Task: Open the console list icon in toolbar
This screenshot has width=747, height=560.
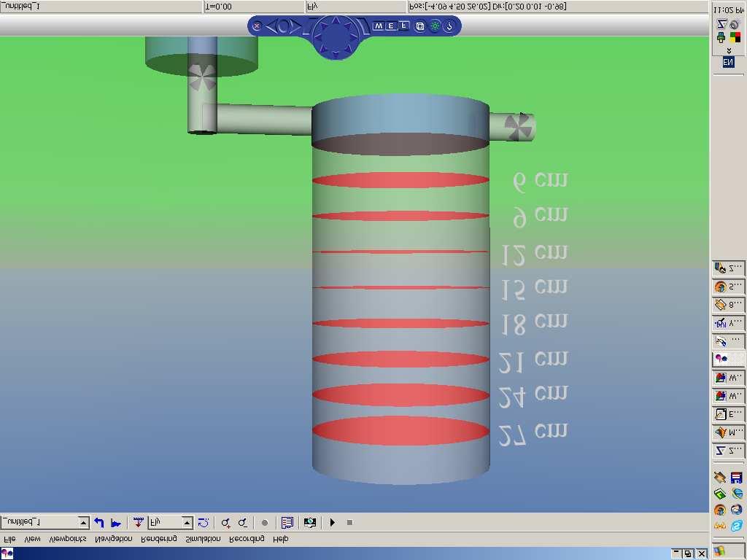Action: pyautogui.click(x=287, y=522)
